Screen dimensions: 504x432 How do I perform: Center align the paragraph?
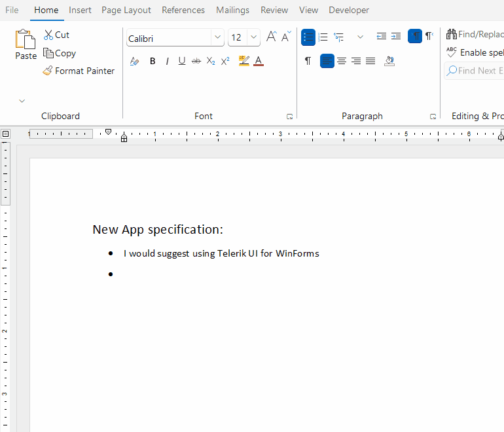pyautogui.click(x=342, y=61)
